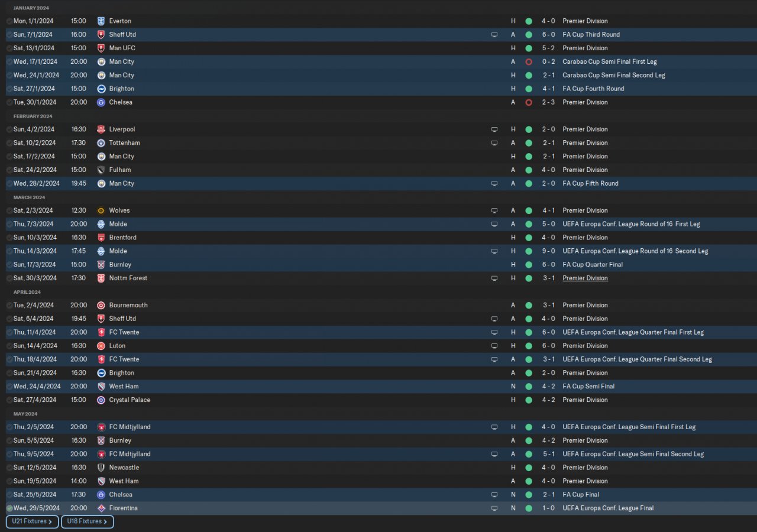Click the Crystal Palace opponent name
This screenshot has height=532, width=757.
pyautogui.click(x=130, y=400)
